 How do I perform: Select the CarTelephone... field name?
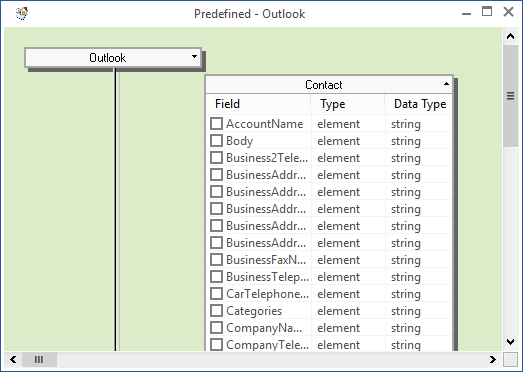268,294
